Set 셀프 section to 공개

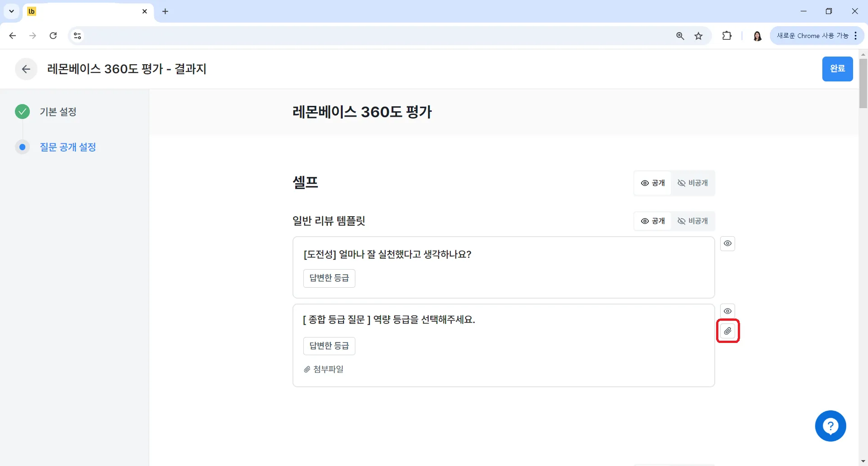653,183
